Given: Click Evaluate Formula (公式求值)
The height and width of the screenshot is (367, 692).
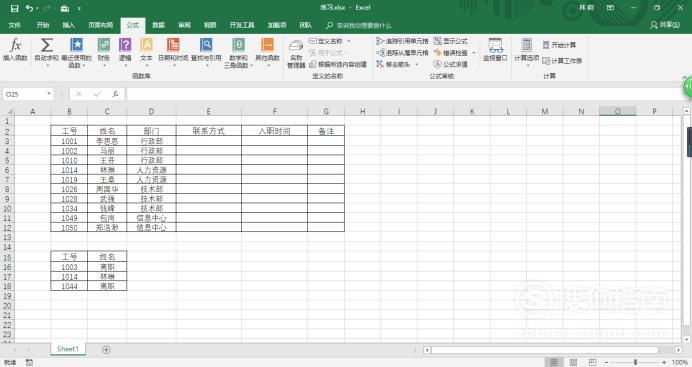Looking at the screenshot, I should click(x=451, y=64).
